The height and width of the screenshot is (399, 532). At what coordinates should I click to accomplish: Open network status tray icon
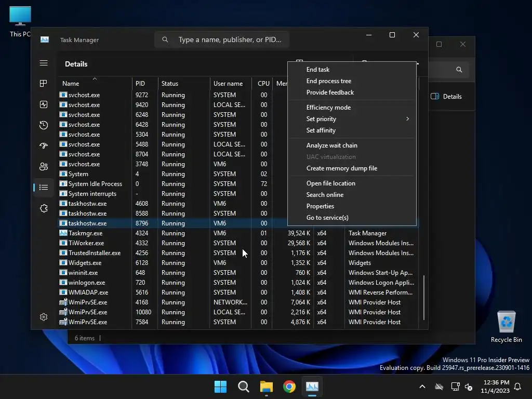455,387
